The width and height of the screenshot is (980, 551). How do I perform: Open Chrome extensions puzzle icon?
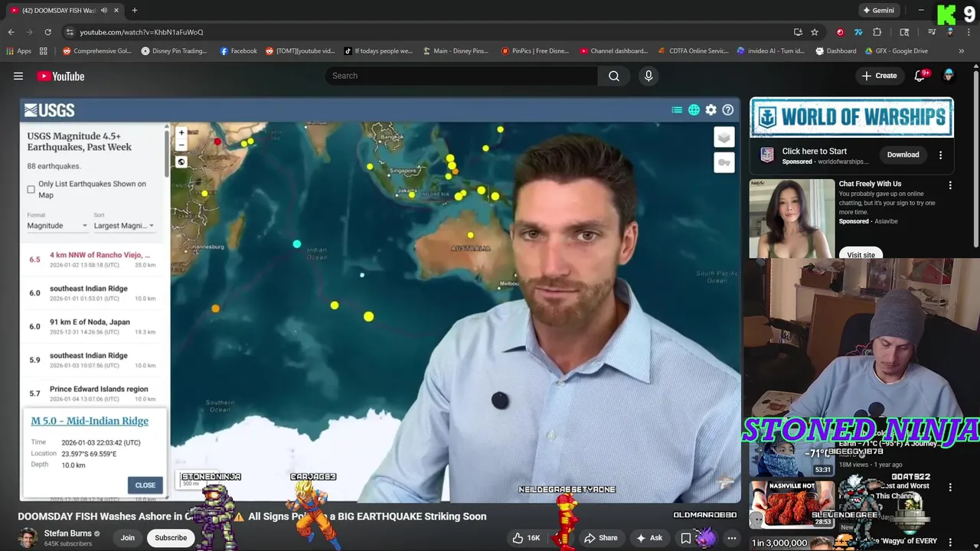(x=877, y=32)
